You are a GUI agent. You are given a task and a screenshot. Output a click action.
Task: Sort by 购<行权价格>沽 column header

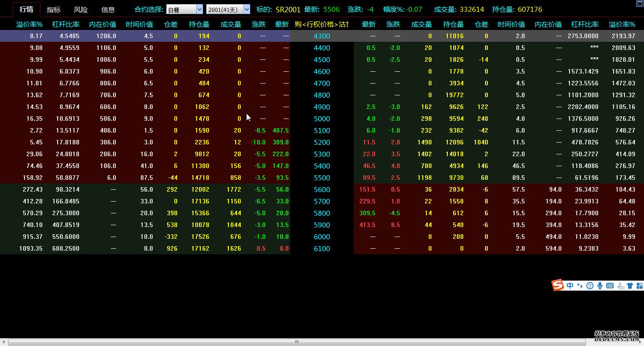click(322, 24)
